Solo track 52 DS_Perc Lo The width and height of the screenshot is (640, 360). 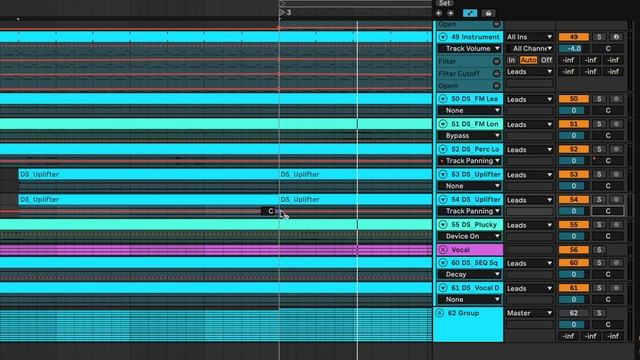coord(599,149)
